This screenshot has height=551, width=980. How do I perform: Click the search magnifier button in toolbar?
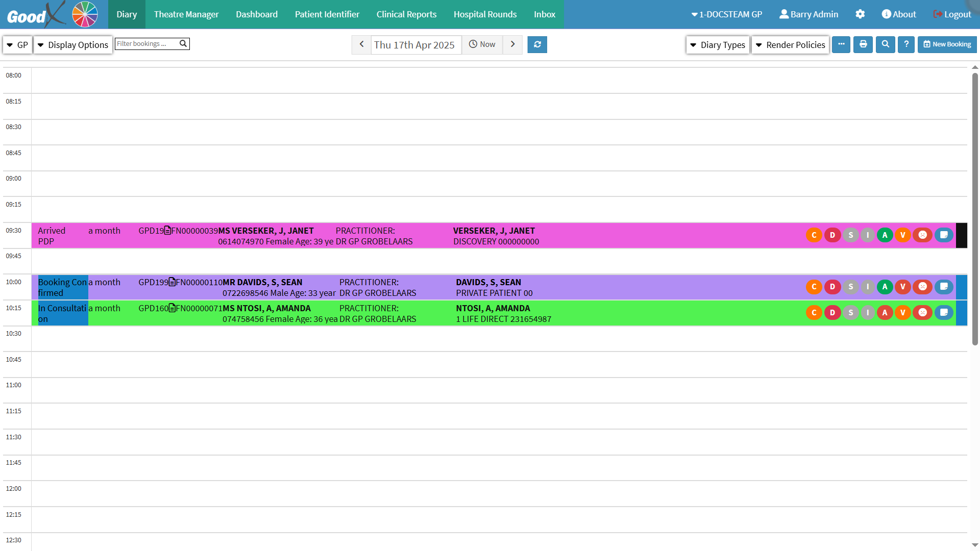point(886,44)
